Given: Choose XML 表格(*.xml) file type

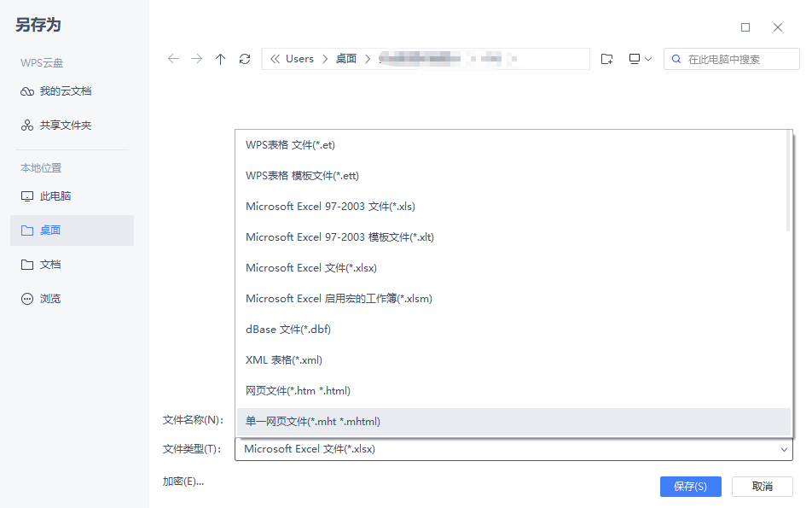Looking at the screenshot, I should click(x=512, y=359).
